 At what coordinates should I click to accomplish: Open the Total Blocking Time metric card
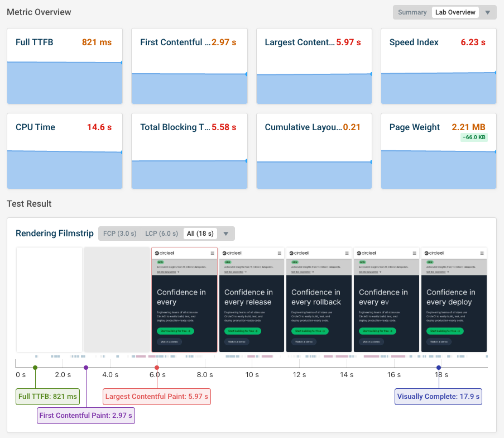(189, 151)
